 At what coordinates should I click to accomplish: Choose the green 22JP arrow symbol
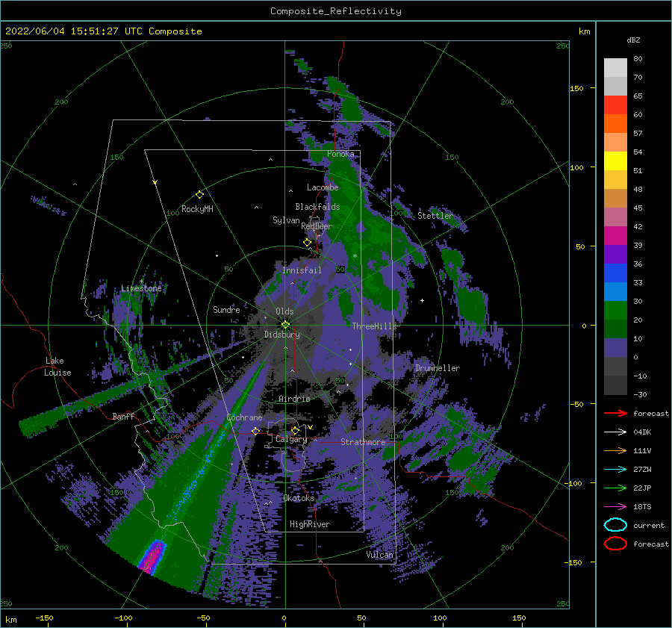(615, 488)
